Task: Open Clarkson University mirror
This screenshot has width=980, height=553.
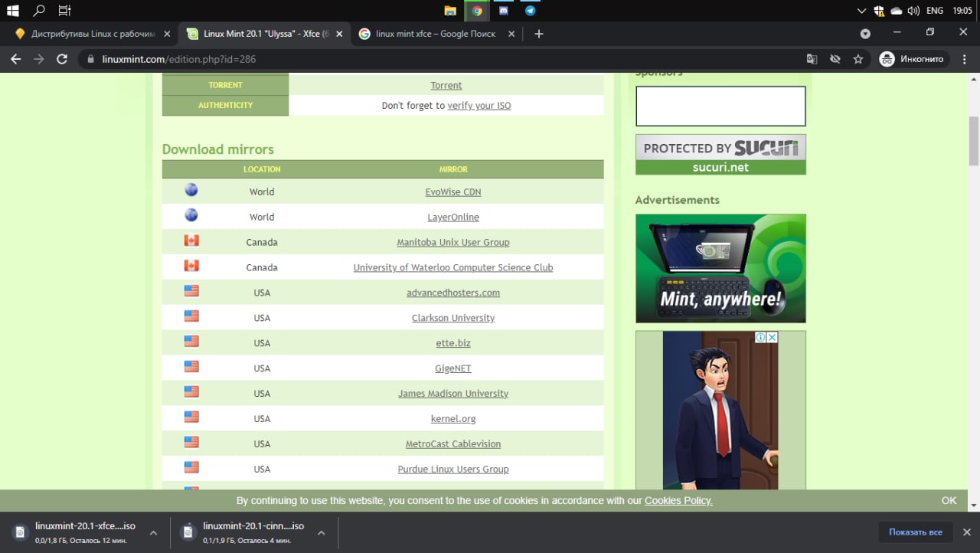Action: click(453, 318)
